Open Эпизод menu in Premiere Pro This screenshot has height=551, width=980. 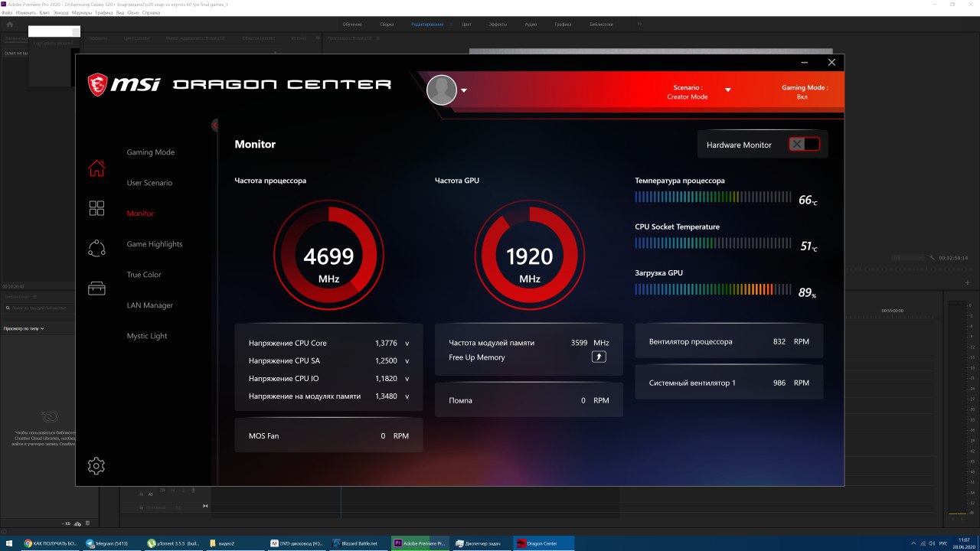click(60, 13)
